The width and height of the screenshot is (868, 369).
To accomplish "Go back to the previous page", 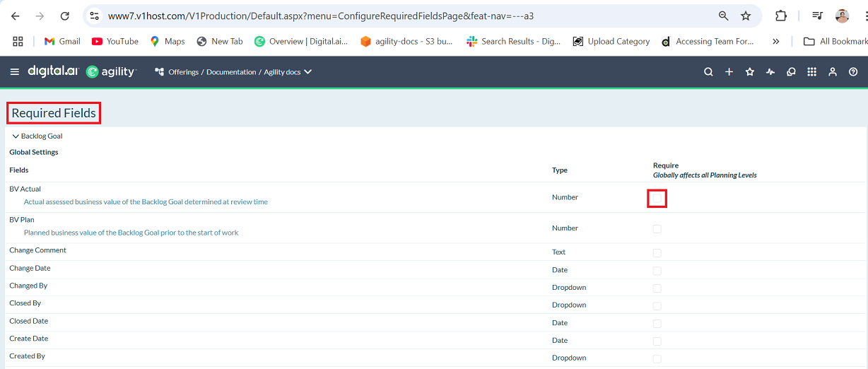I will click(15, 16).
